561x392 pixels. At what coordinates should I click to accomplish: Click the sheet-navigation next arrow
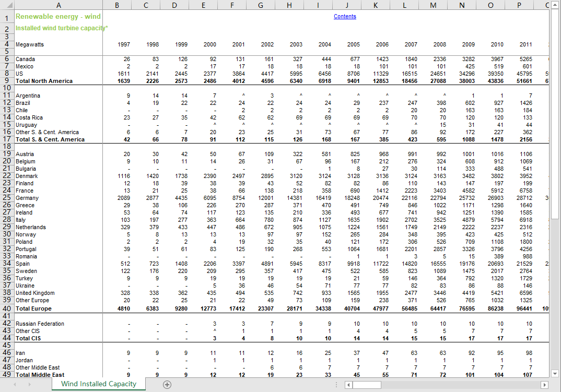pyautogui.click(x=29, y=385)
